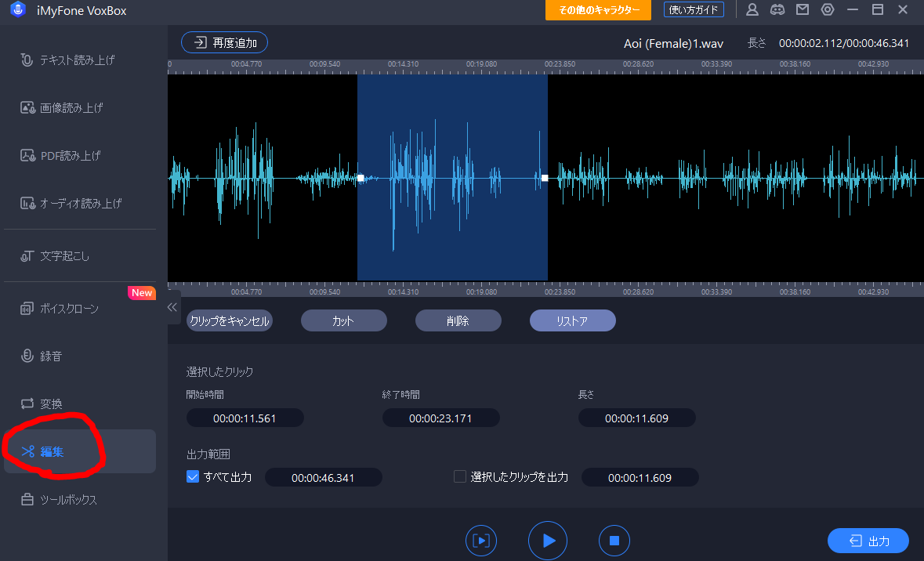Screen dimensions: 924x561
Task: Click カット button
Action: (343, 321)
